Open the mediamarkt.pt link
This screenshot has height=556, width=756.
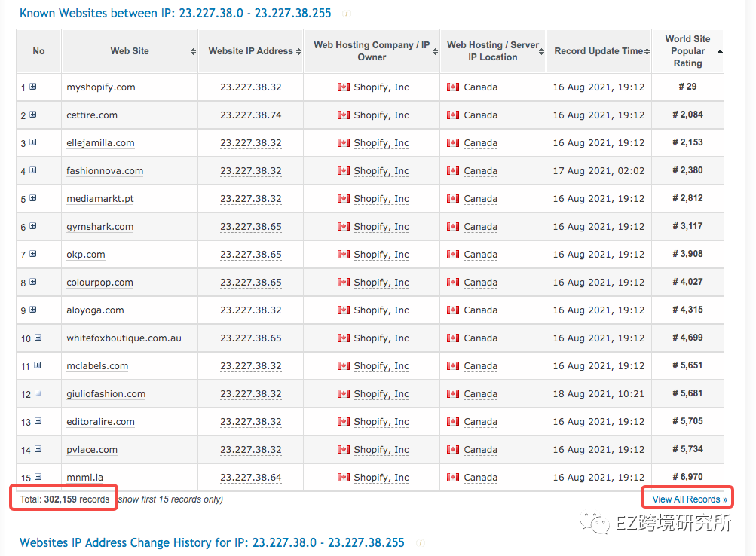point(99,198)
